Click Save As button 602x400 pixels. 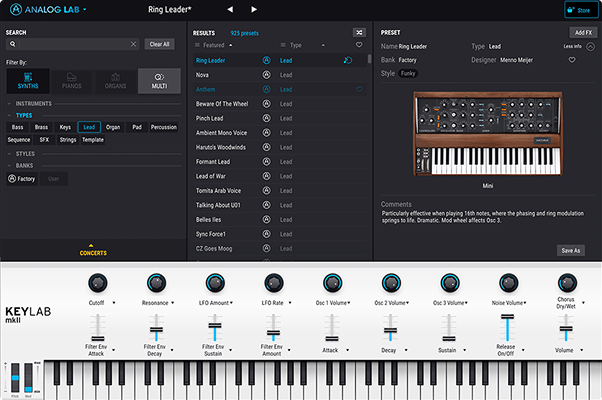(571, 251)
